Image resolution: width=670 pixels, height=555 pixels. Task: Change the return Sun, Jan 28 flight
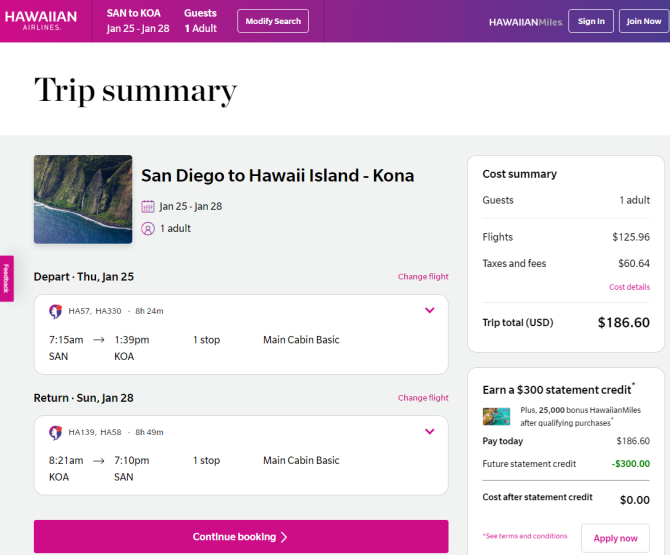(x=423, y=398)
